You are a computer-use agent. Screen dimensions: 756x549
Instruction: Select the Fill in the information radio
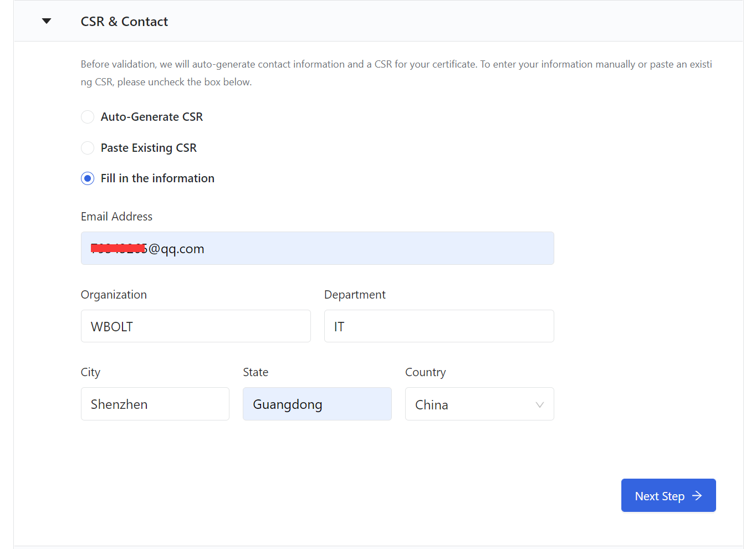click(x=88, y=178)
